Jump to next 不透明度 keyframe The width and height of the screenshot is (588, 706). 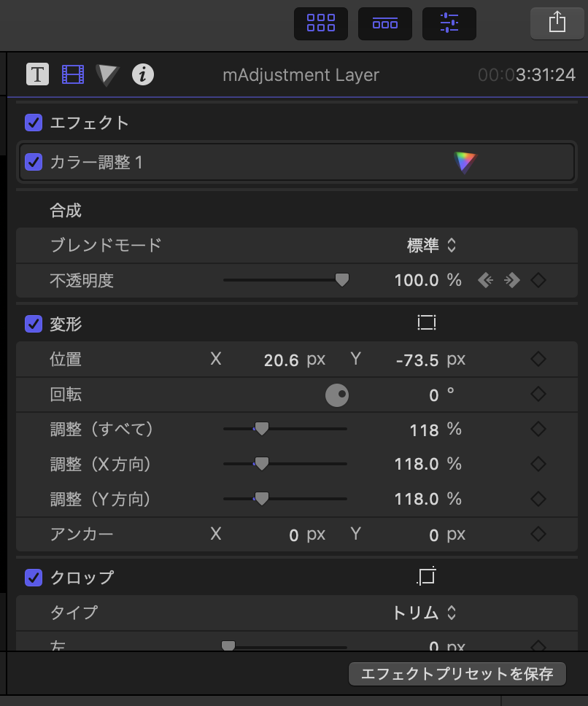pyautogui.click(x=512, y=280)
